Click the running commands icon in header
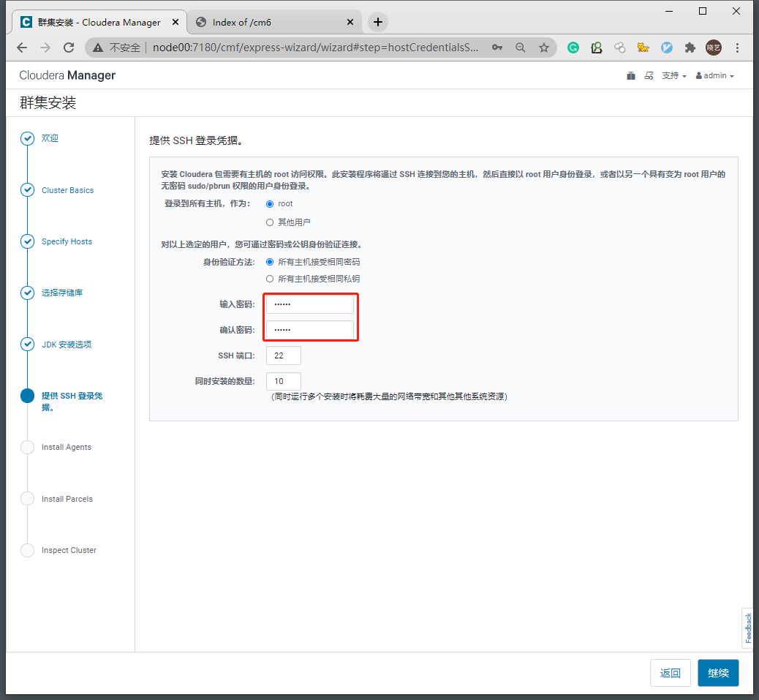 [649, 75]
